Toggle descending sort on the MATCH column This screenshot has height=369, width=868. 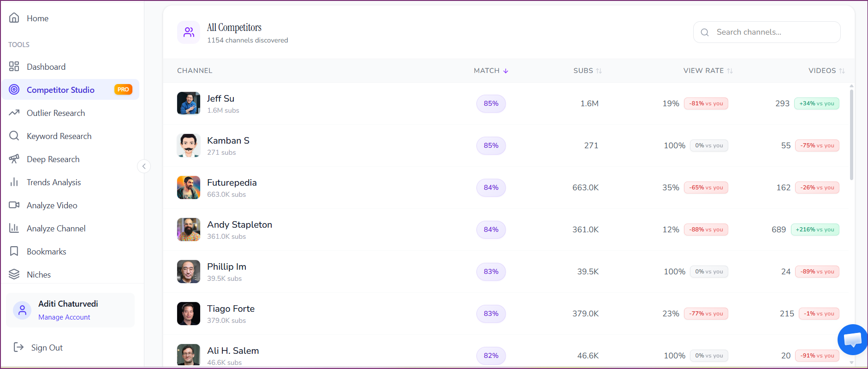(x=506, y=71)
